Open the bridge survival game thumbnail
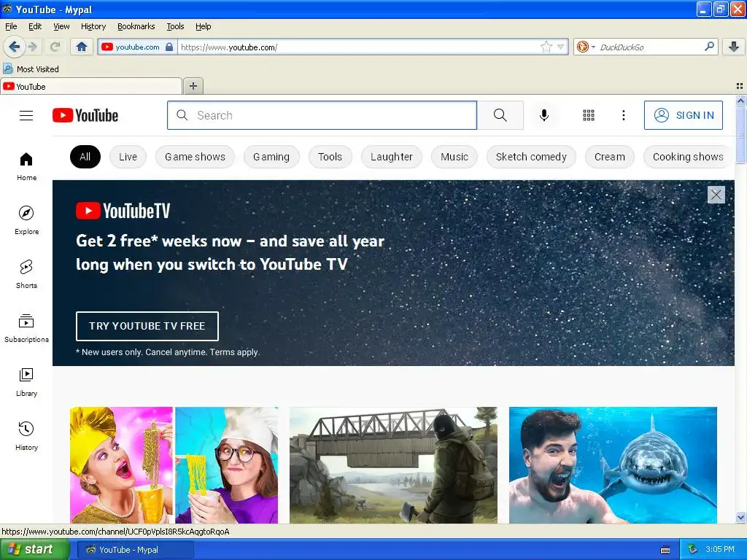The image size is (747, 560). click(393, 465)
